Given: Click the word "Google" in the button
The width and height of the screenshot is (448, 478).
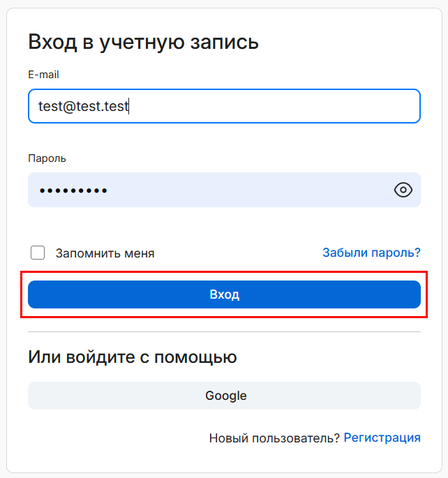Looking at the screenshot, I should [225, 396].
